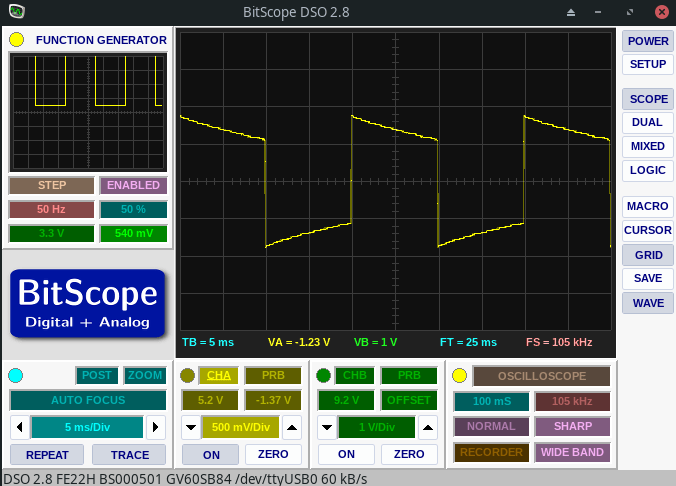Toggle the green channel B indicator light
The width and height of the screenshot is (676, 486).
pyautogui.click(x=323, y=375)
